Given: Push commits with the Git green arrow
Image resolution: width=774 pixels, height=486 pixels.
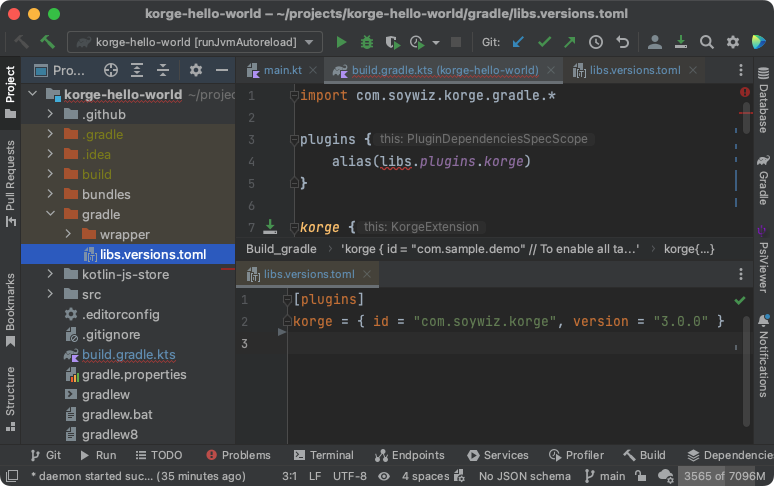Looking at the screenshot, I should pyautogui.click(x=570, y=42).
